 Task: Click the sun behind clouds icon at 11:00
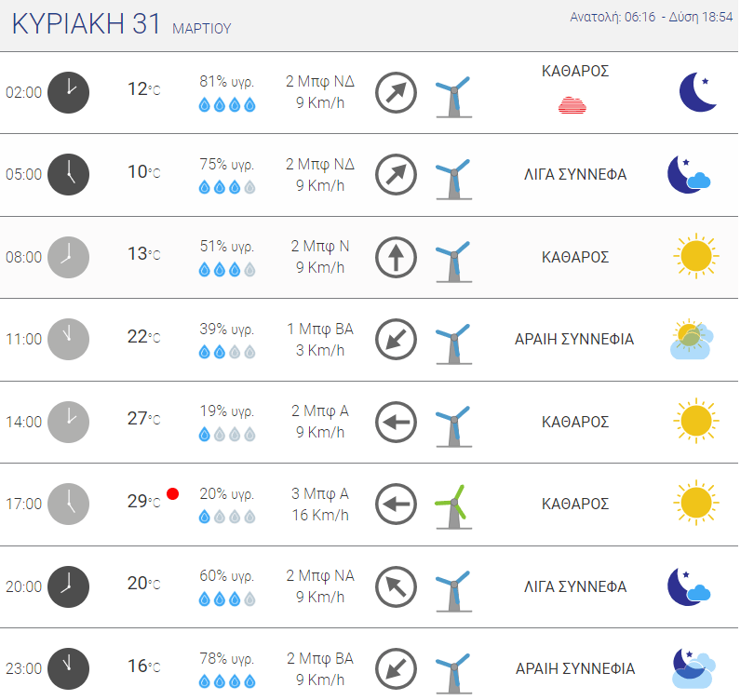692,339
